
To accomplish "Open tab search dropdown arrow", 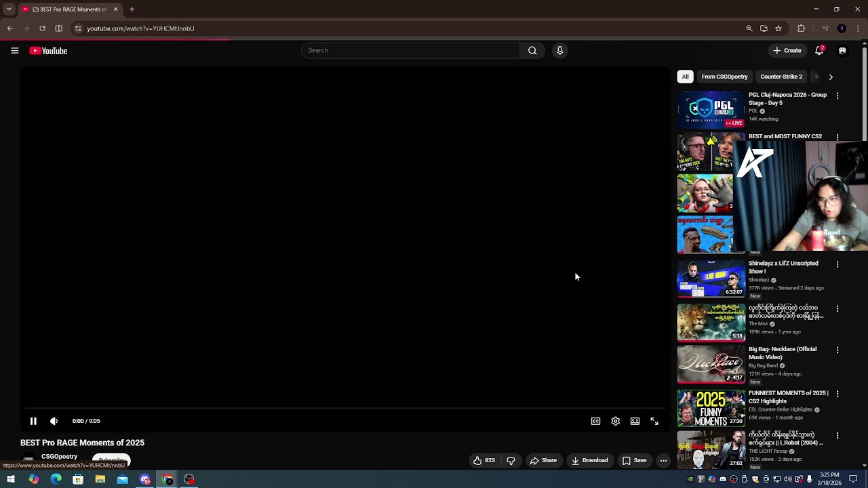I will pos(9,9).
